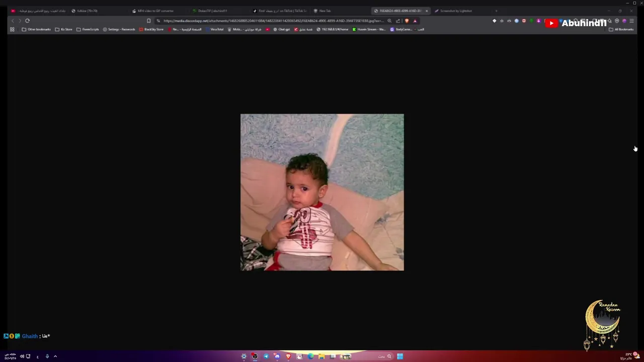Screen dimensions: 644x362
Task: Go back with the browser back arrow
Action: (x=13, y=21)
